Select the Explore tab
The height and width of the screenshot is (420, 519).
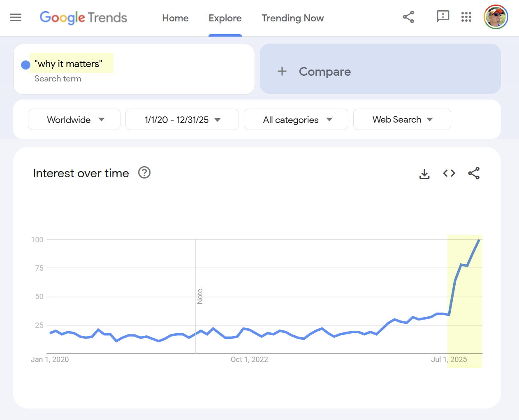(225, 18)
